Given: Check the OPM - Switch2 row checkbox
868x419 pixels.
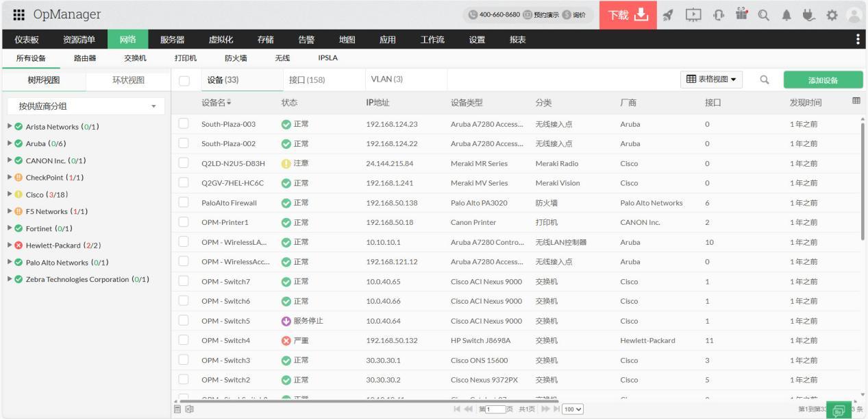Looking at the screenshot, I should [183, 380].
